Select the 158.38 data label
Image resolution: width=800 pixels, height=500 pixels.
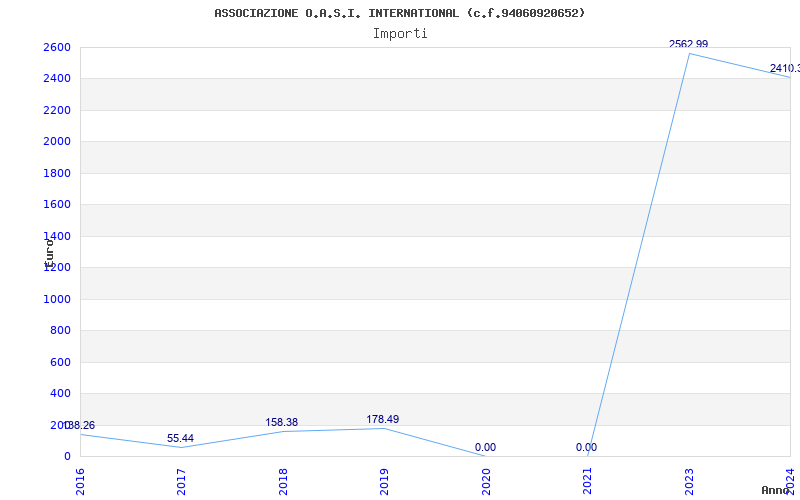point(281,422)
